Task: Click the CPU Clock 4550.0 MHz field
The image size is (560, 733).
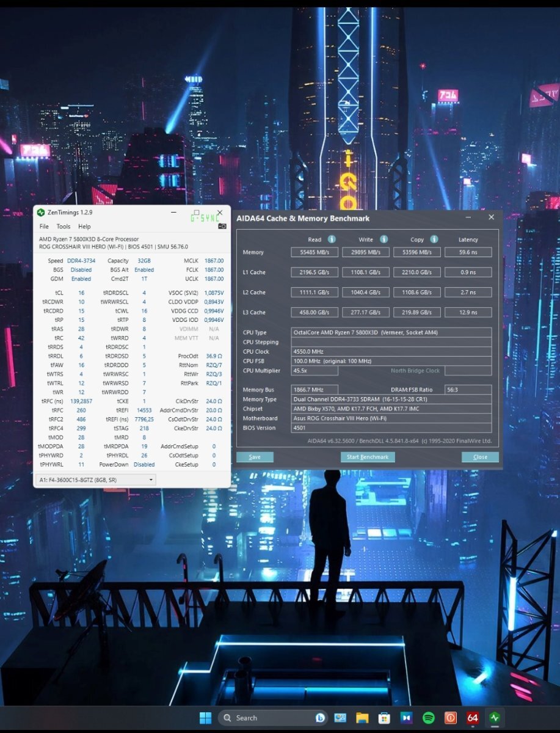Action: coord(391,352)
